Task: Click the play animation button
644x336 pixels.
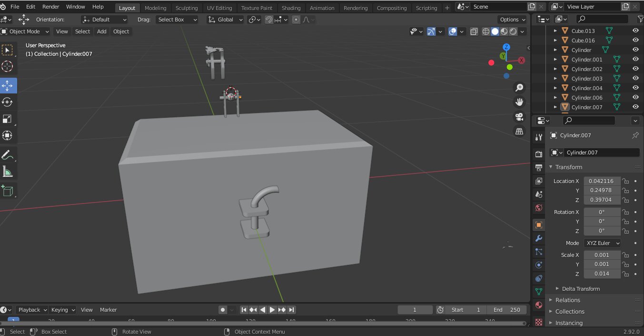Action: click(x=272, y=310)
